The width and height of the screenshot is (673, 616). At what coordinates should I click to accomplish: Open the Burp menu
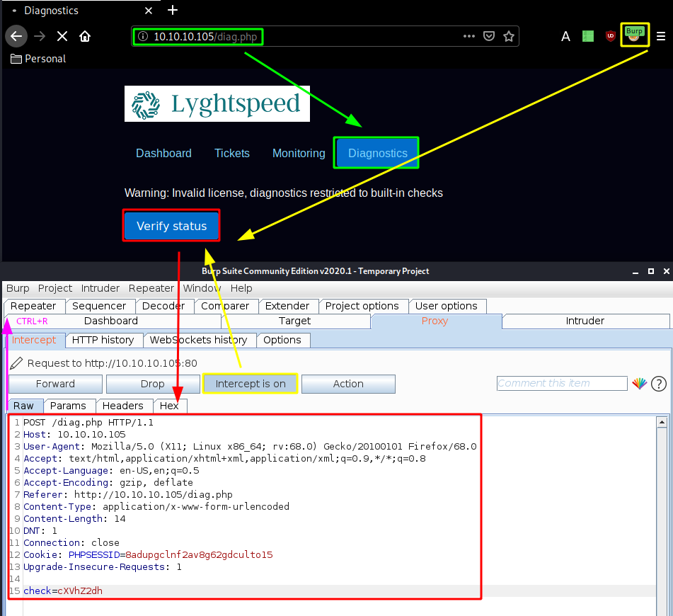[18, 288]
